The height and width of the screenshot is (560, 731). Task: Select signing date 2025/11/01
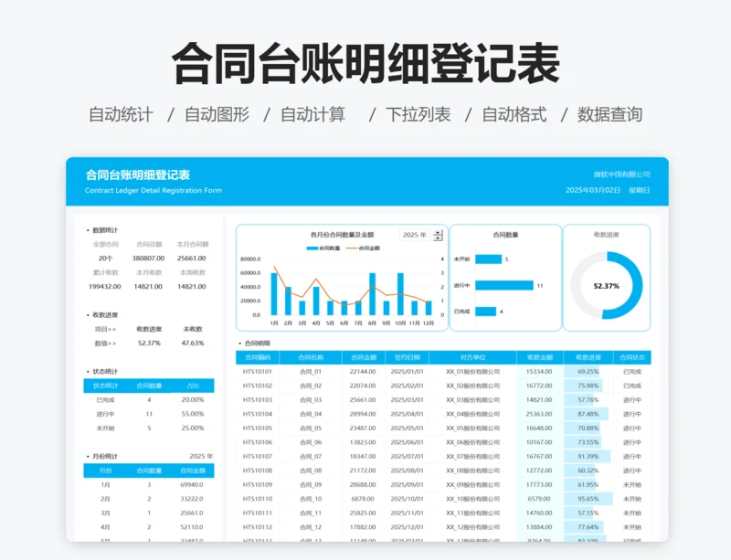tap(407, 512)
